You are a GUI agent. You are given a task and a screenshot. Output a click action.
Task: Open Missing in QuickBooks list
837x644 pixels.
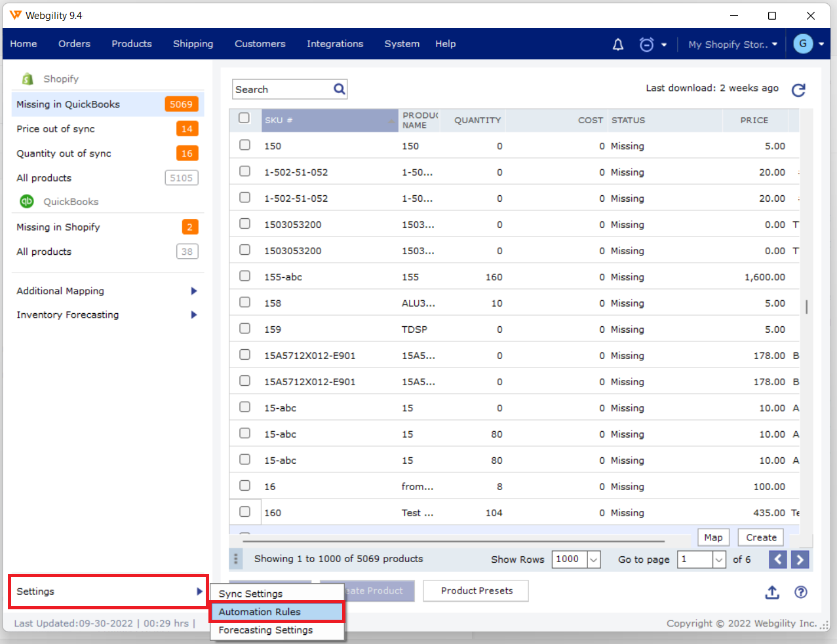point(107,104)
